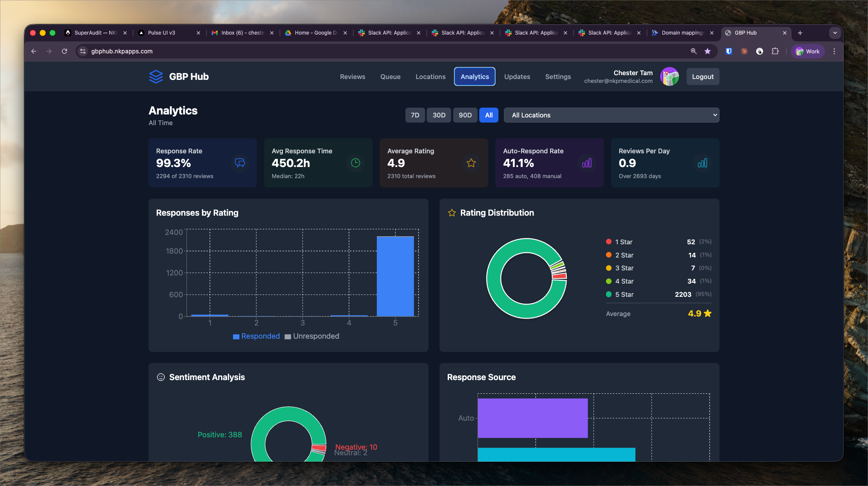The height and width of the screenshot is (486, 868).
Task: Select the 90D time range
Action: (x=465, y=115)
